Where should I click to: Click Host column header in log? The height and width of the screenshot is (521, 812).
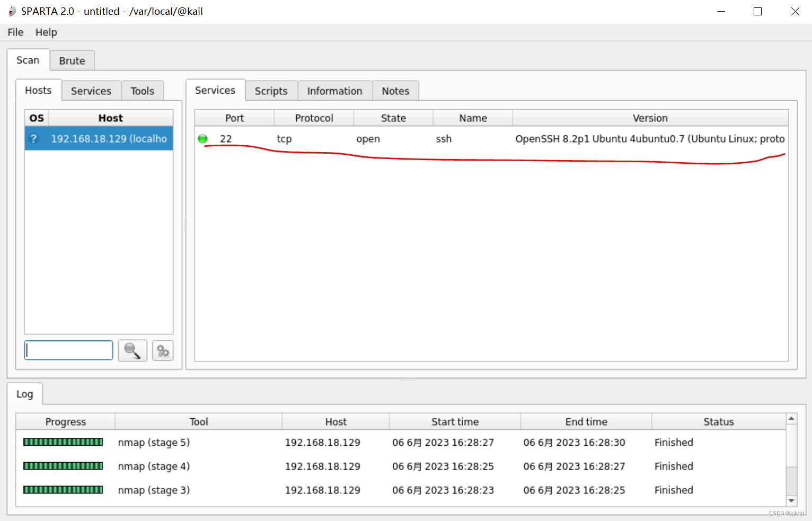pos(336,421)
